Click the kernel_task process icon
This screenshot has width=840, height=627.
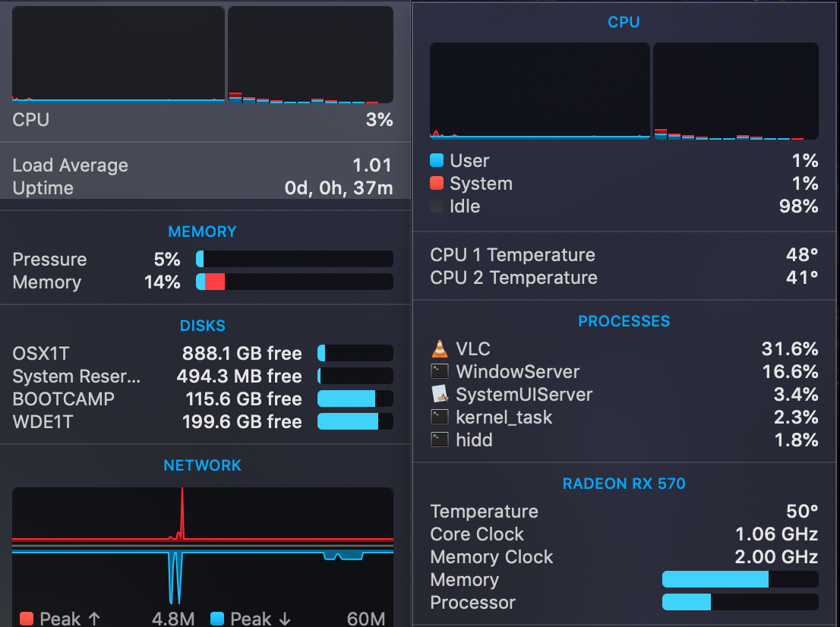[x=440, y=417]
